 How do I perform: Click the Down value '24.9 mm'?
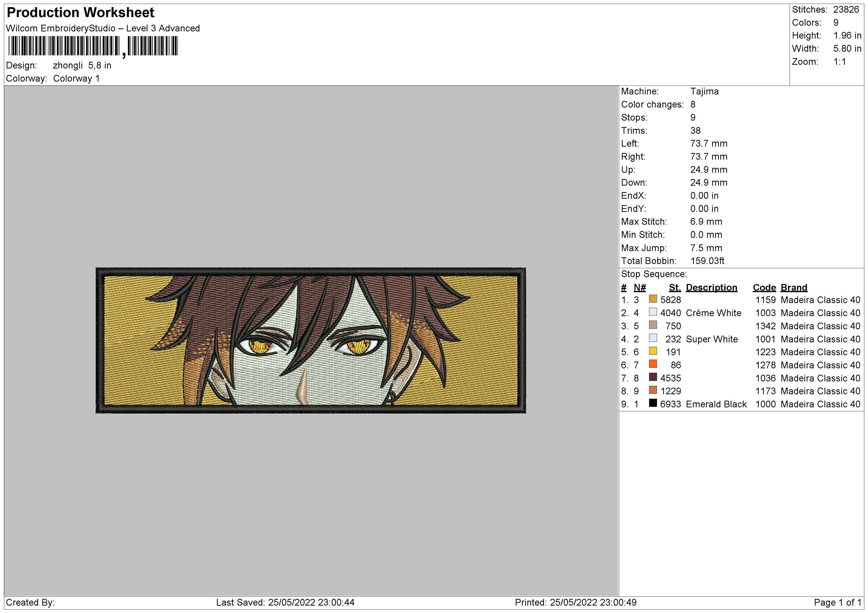click(x=709, y=183)
